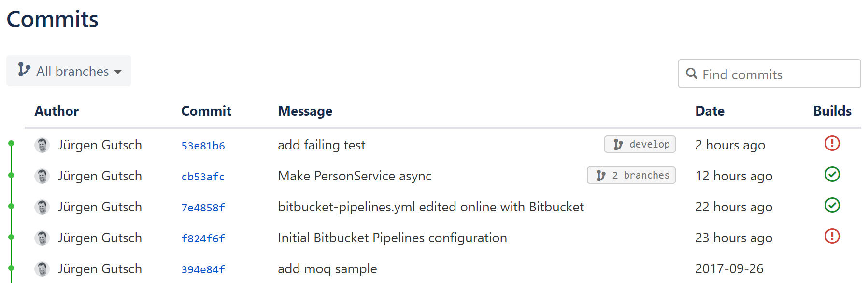Image resolution: width=868 pixels, height=283 pixels.
Task: Click the Date column header
Action: [710, 111]
